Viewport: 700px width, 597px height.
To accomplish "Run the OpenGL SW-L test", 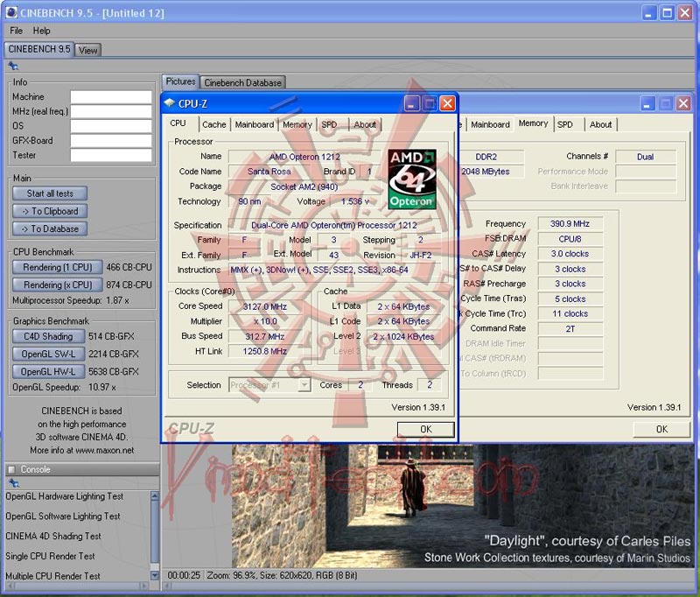I will pyautogui.click(x=48, y=355).
